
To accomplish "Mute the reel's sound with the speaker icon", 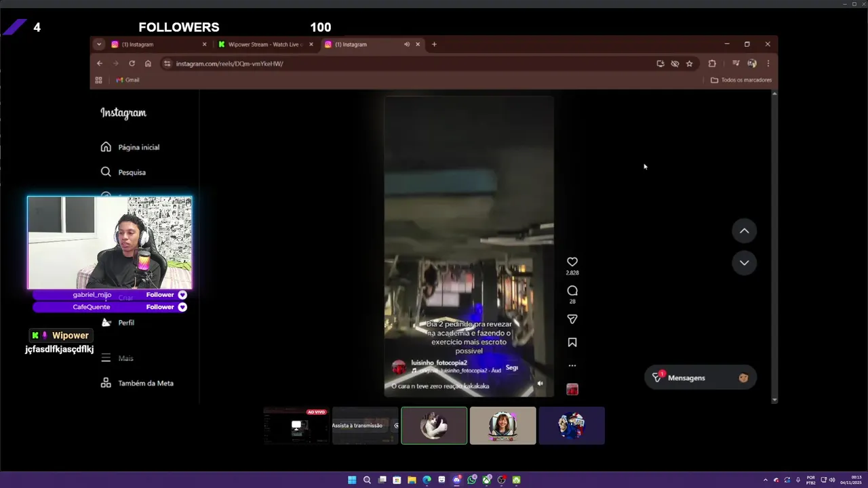I will click(x=540, y=384).
